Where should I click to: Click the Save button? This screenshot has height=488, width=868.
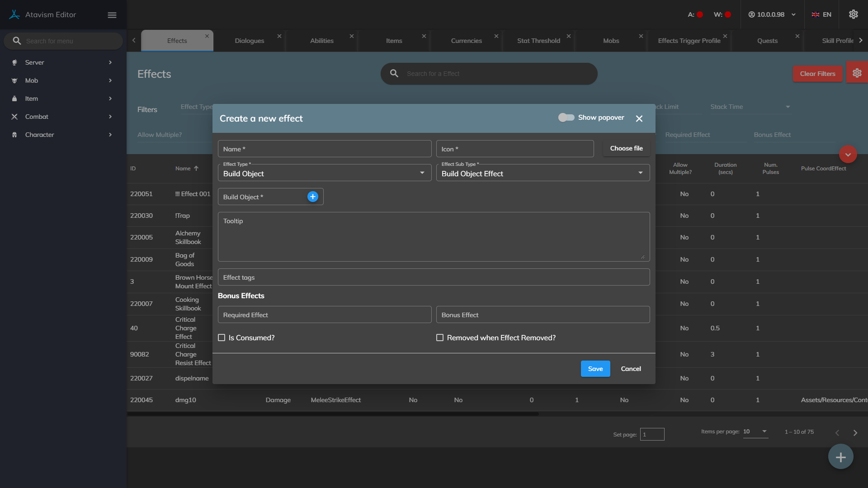pyautogui.click(x=595, y=369)
